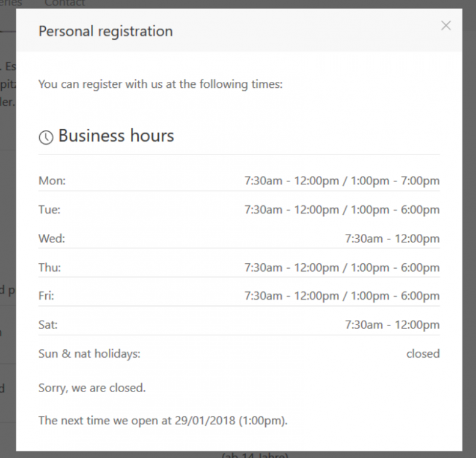Screen dimensions: 476x458
Task: Click the closed status for Sunday
Action: click(x=423, y=354)
